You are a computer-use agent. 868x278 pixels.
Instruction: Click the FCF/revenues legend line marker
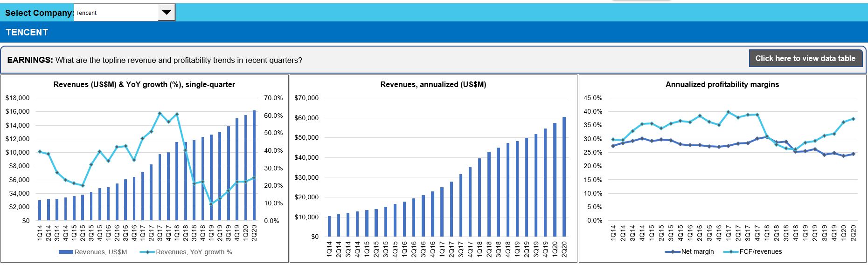coord(731,252)
